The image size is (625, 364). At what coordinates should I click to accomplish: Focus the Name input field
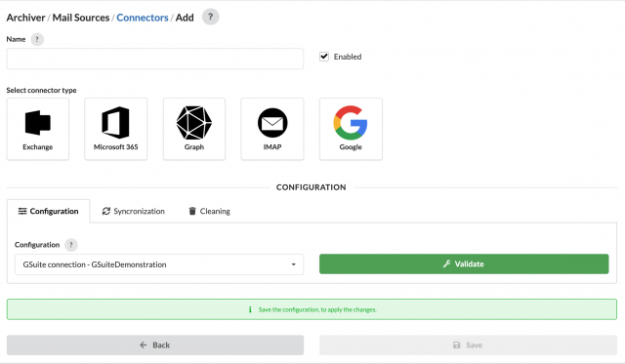pyautogui.click(x=155, y=59)
